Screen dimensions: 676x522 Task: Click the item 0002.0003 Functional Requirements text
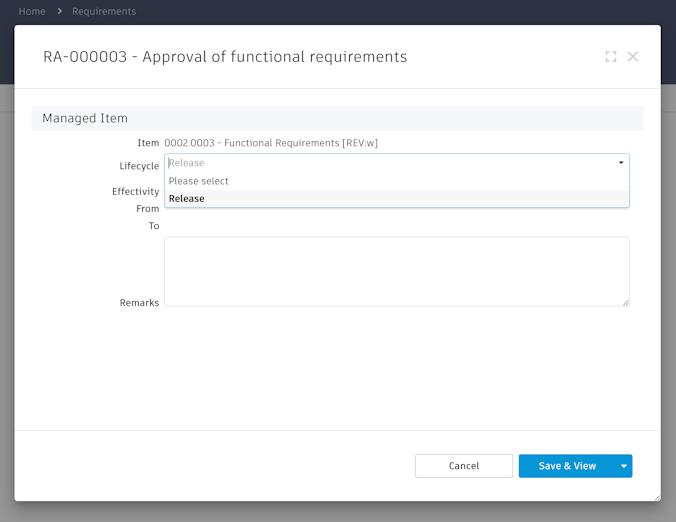tap(271, 143)
